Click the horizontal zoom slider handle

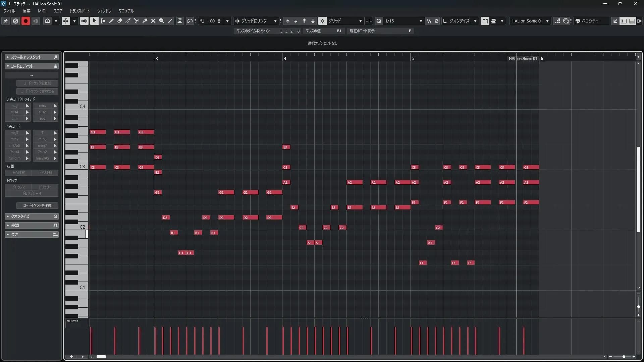[624, 357]
